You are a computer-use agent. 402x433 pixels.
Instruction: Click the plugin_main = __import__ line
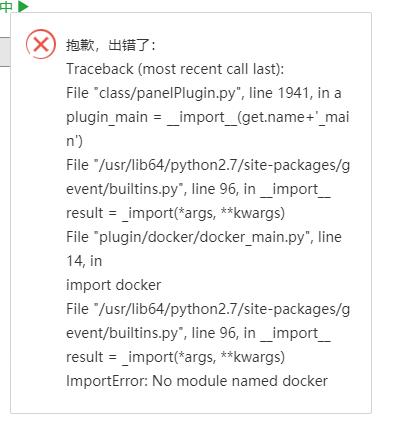pos(208,117)
